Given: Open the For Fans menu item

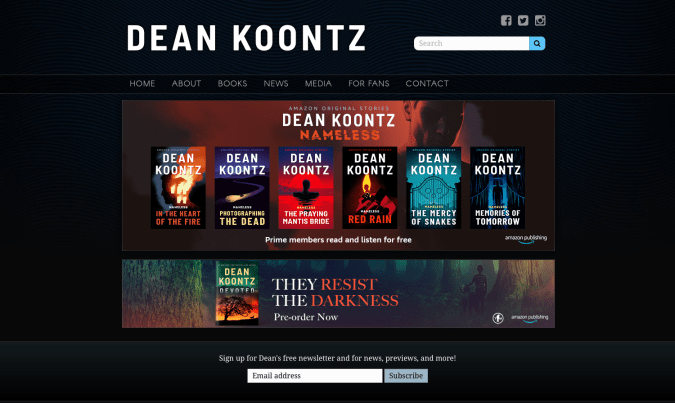Looking at the screenshot, I should tap(369, 84).
